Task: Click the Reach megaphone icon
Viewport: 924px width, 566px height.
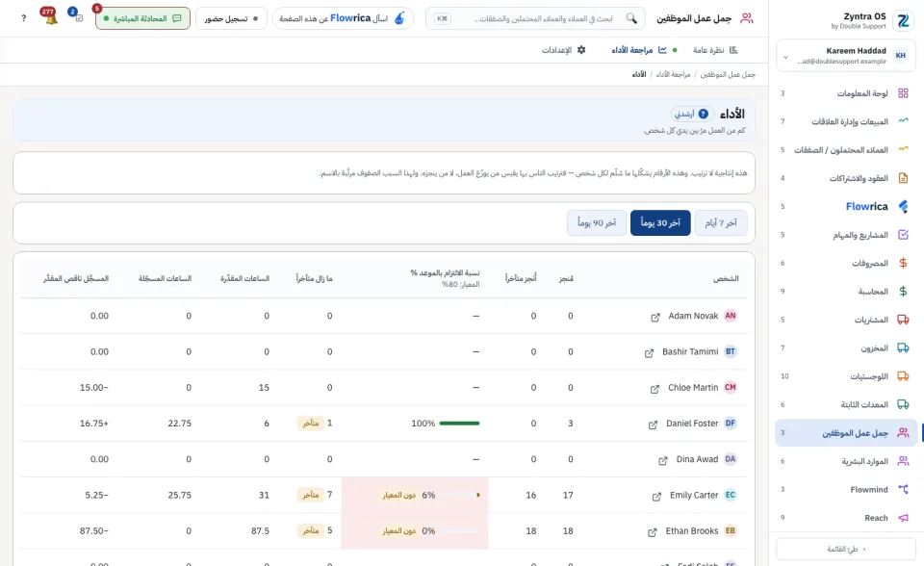Action: pos(903,518)
